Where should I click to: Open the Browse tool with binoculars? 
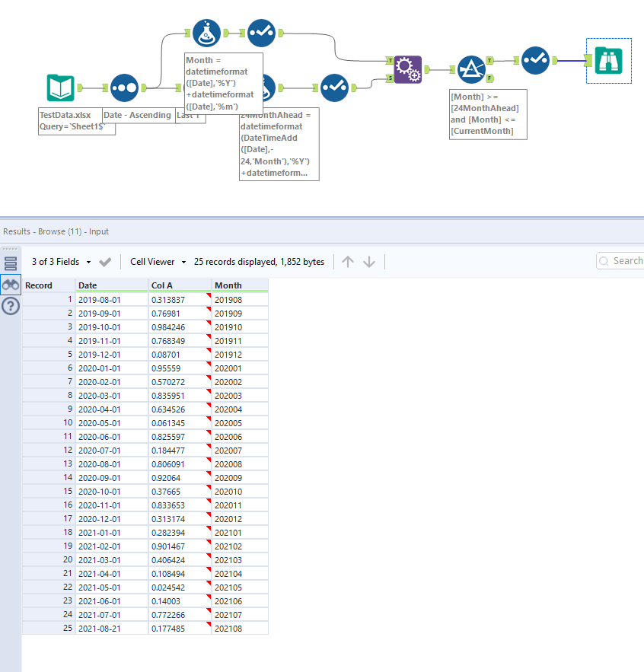click(608, 60)
